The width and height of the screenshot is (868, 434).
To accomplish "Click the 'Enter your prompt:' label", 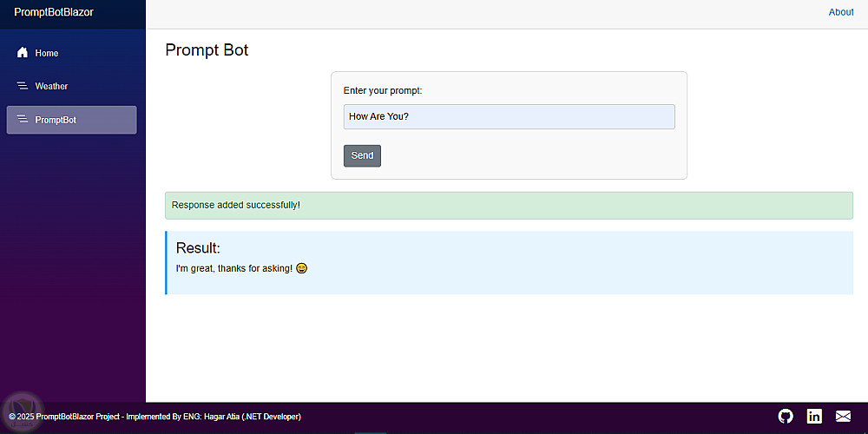I will [x=383, y=90].
